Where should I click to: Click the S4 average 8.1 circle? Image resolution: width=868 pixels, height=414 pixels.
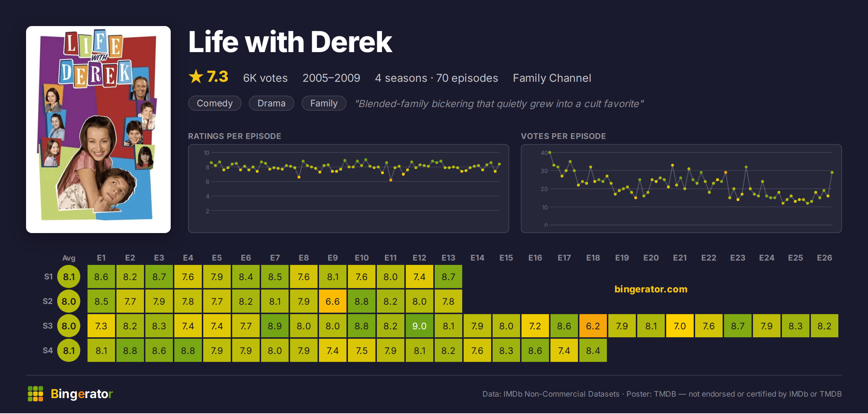69,351
